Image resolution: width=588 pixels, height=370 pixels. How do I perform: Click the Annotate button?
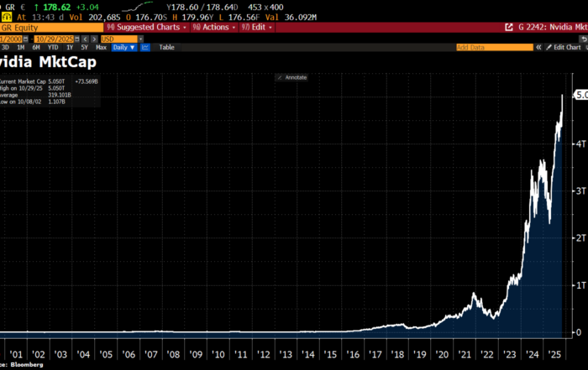[291, 77]
